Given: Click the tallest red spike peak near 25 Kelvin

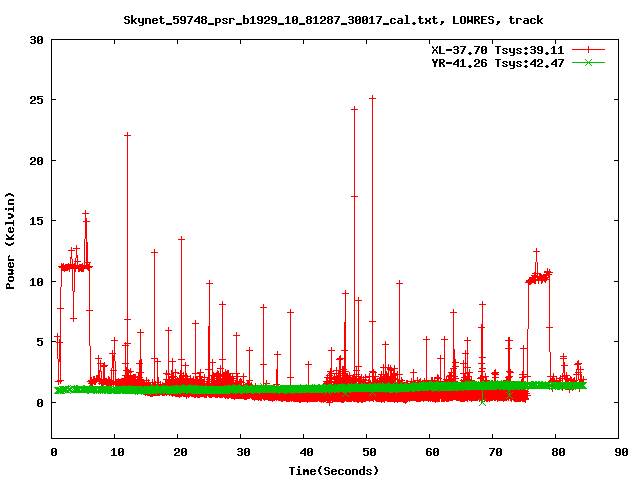Looking at the screenshot, I should click(x=372, y=98).
